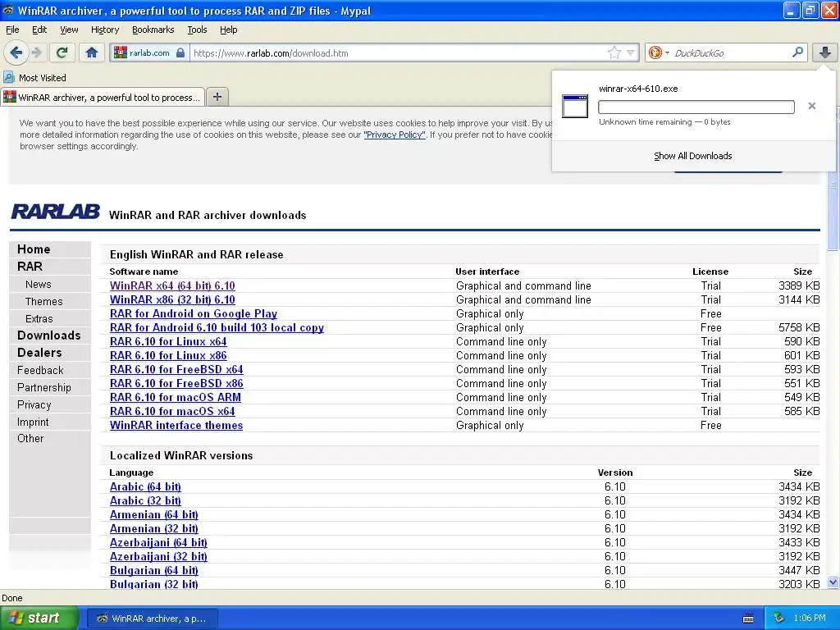Click the page scrollbar down arrow
The image size is (840, 630).
click(833, 582)
